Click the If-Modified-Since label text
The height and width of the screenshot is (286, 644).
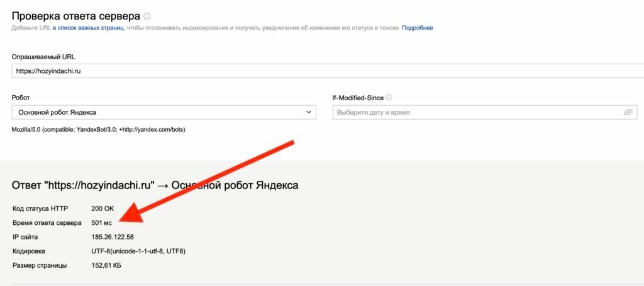coord(358,98)
